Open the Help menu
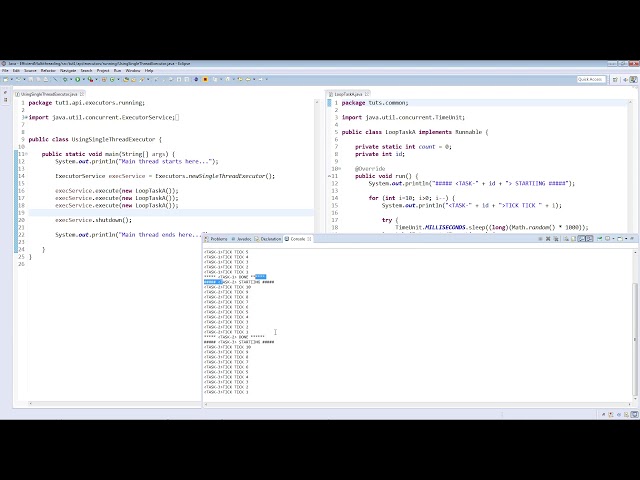The width and height of the screenshot is (640, 480). (x=149, y=71)
